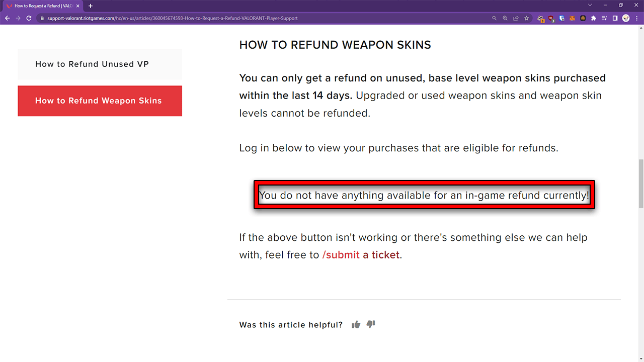Open the Chrome three-dot menu
The image size is (644, 362).
636,18
